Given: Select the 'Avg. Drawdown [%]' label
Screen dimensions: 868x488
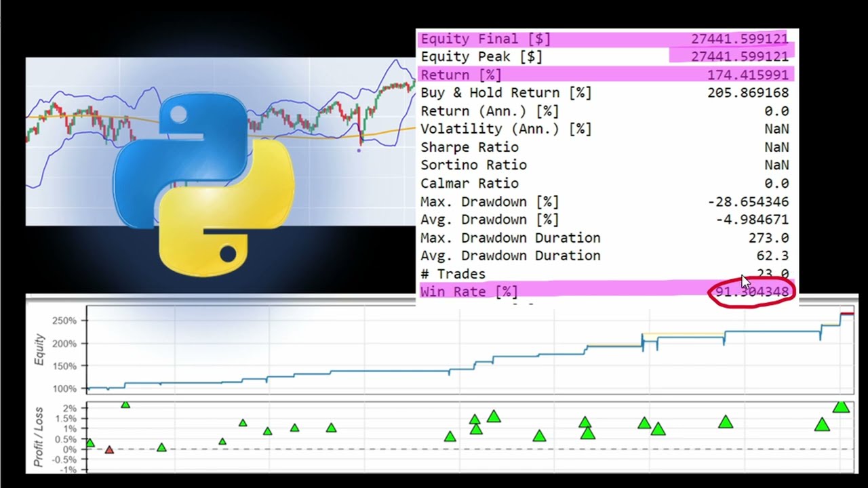Looking at the screenshot, I should coord(490,220).
